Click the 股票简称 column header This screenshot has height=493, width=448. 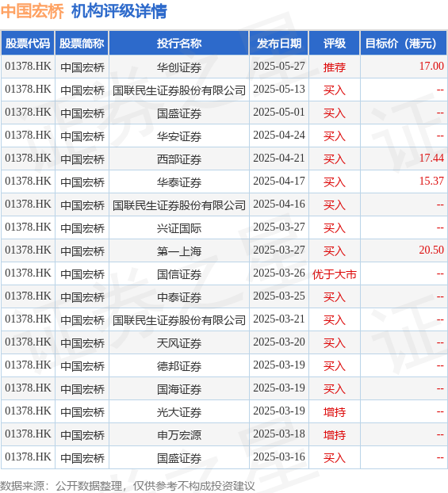pos(82,44)
